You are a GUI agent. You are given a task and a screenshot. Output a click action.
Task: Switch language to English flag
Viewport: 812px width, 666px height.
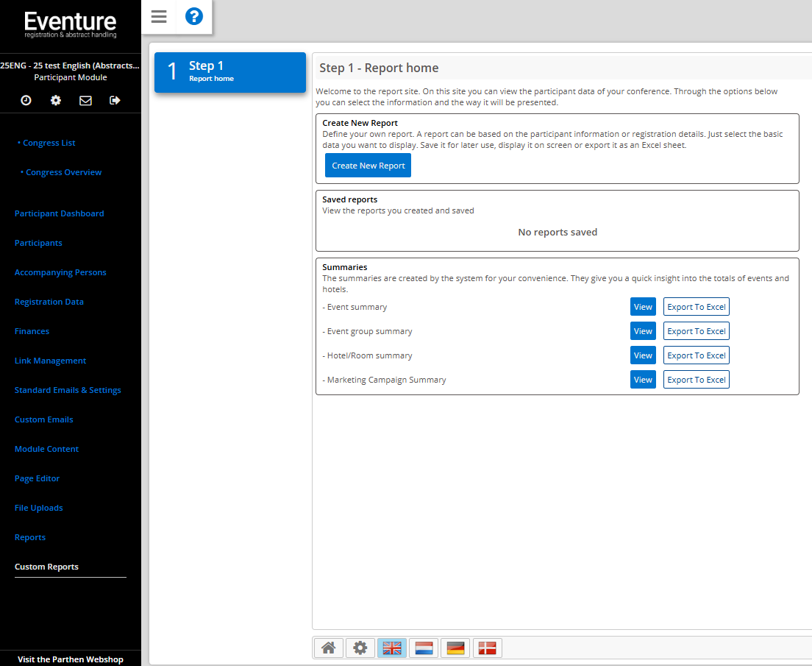pos(392,648)
